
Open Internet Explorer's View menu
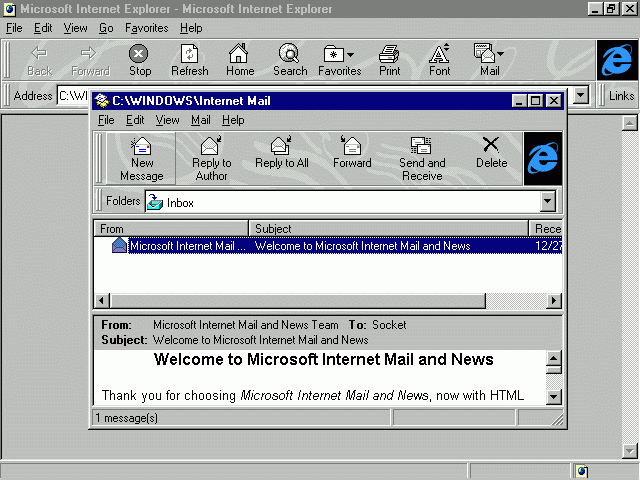pyautogui.click(x=76, y=28)
